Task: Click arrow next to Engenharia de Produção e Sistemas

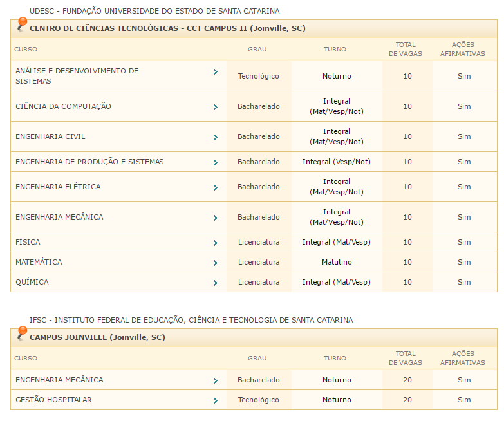Action: (x=216, y=162)
